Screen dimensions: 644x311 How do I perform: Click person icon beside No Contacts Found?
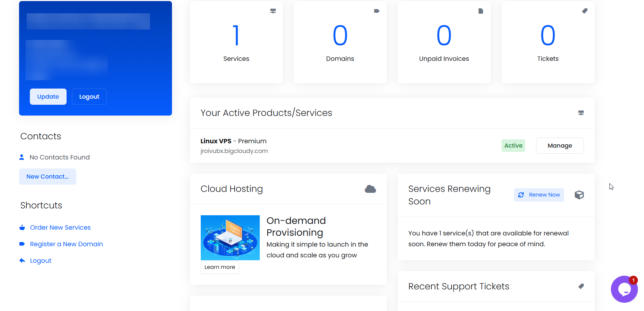tap(22, 157)
